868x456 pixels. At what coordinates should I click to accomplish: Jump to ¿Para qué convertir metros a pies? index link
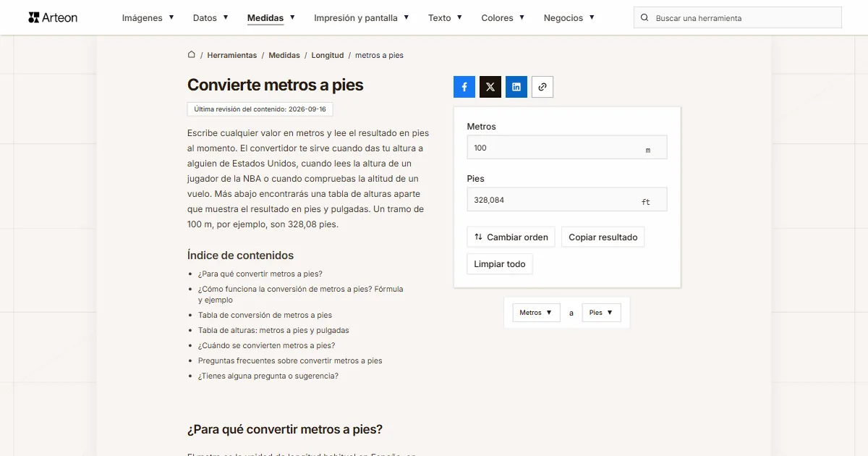tap(260, 274)
